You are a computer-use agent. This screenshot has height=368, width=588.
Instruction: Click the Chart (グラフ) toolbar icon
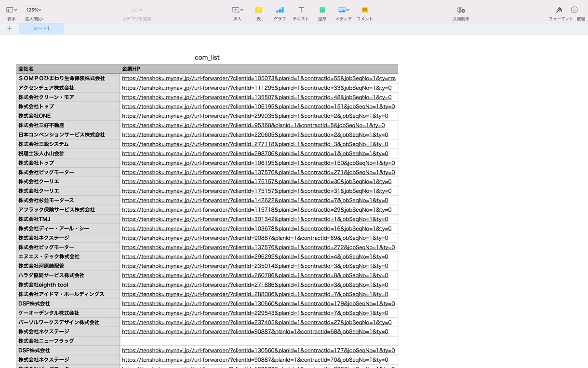[x=280, y=10]
